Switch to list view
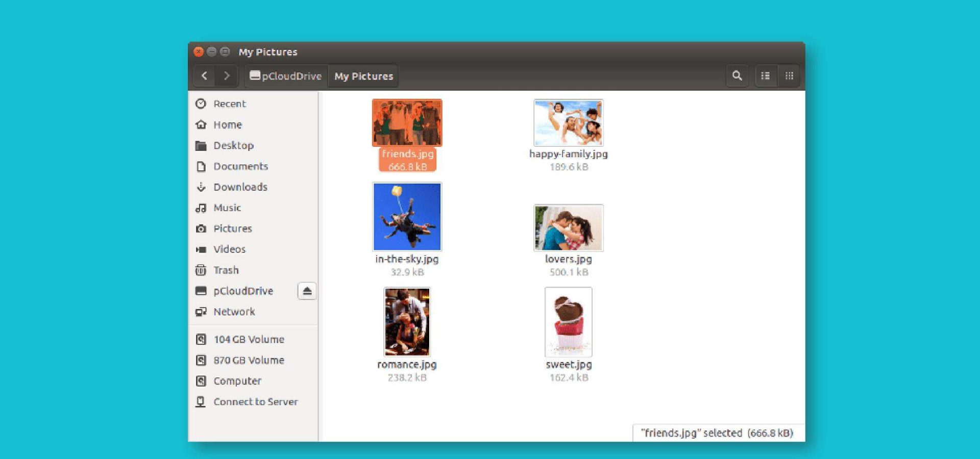Image resolution: width=980 pixels, height=459 pixels. pos(765,75)
